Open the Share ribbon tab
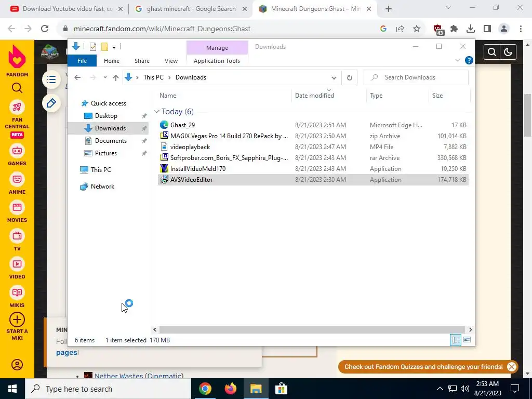The width and height of the screenshot is (532, 399). 142,61
